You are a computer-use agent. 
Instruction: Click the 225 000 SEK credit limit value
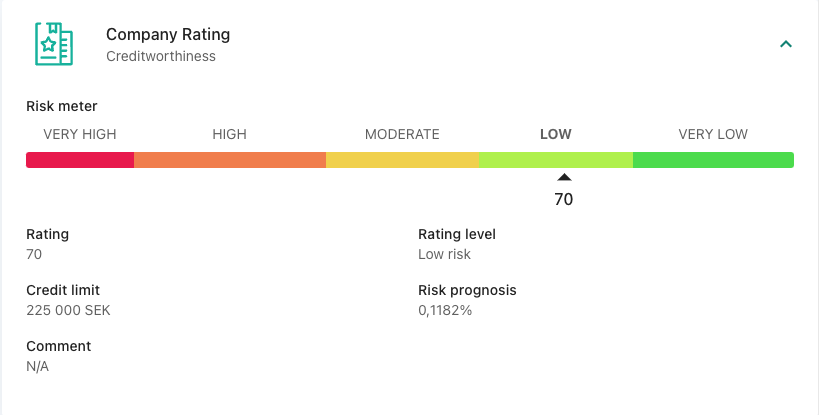[68, 310]
